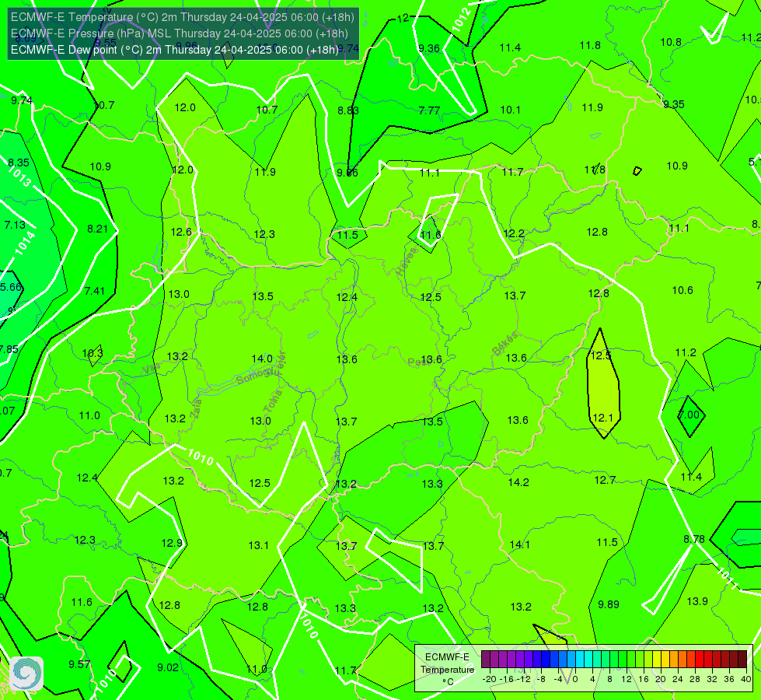Click the 1013 isobar label

click(19, 177)
